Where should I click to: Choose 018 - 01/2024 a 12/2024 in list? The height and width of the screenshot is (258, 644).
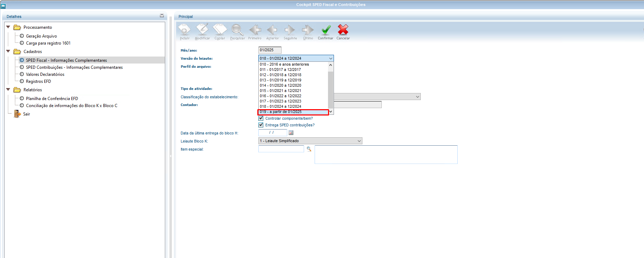(293, 106)
